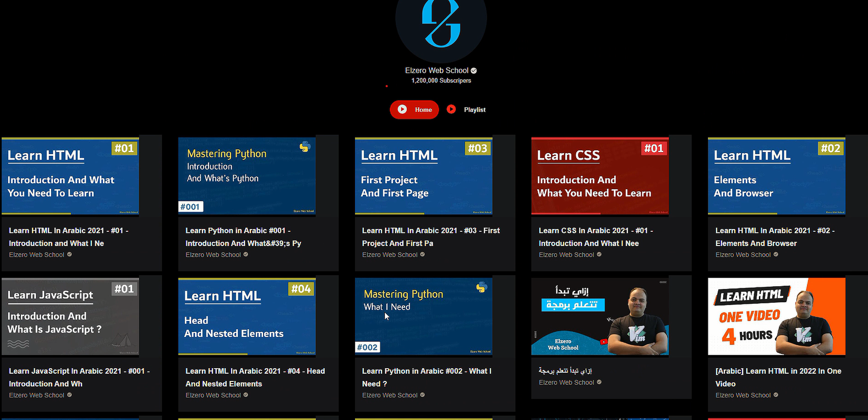Viewport: 868px width, 420px height.
Task: Click Elzero Web School name under Learn HTML #03
Action: pos(390,255)
